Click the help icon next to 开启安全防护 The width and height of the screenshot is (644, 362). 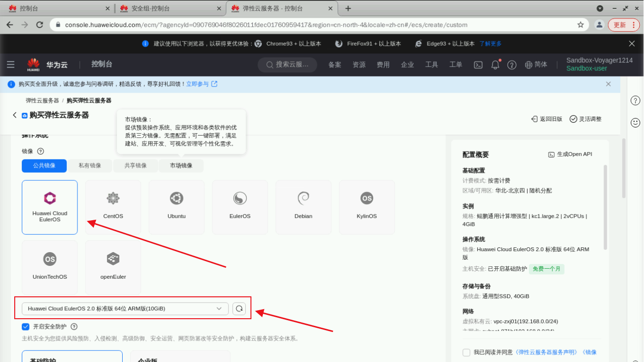tap(74, 327)
